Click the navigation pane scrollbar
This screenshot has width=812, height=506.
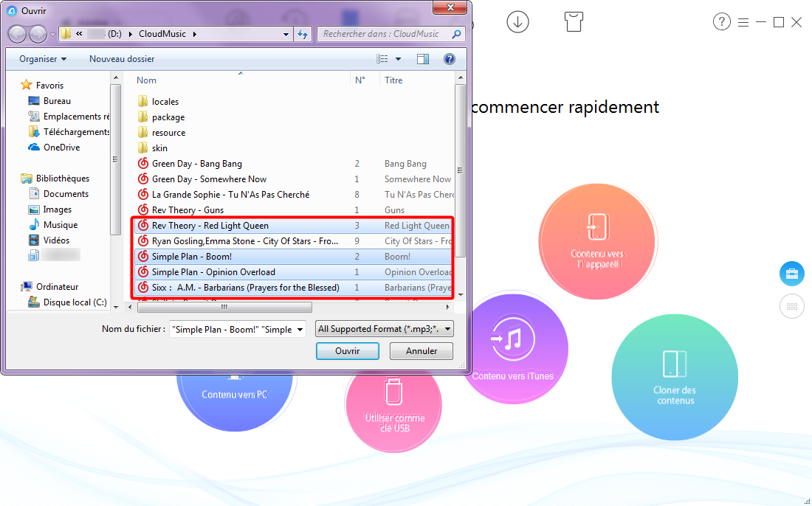pos(115,159)
